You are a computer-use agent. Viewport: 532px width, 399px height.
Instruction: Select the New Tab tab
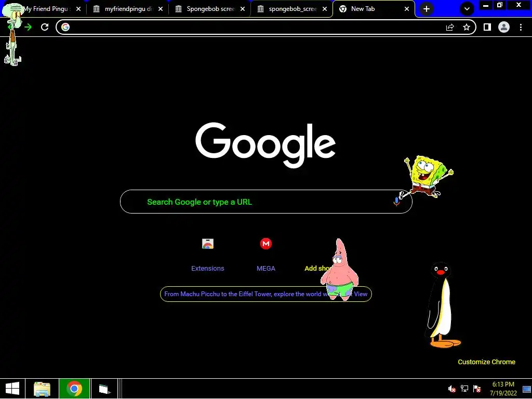click(x=373, y=9)
